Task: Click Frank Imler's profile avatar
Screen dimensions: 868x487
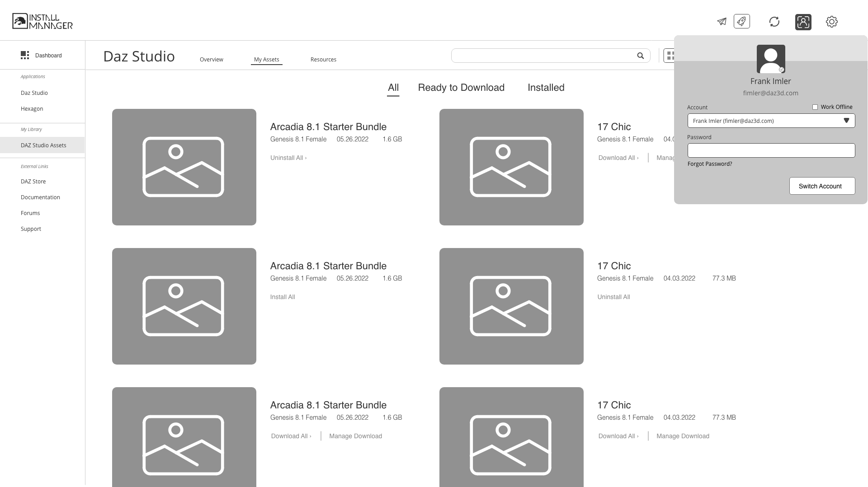Action: coord(771,59)
